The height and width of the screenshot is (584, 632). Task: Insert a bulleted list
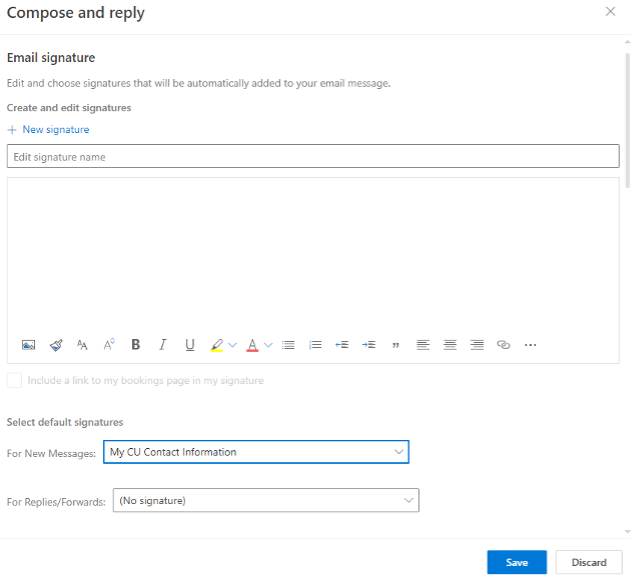point(288,345)
